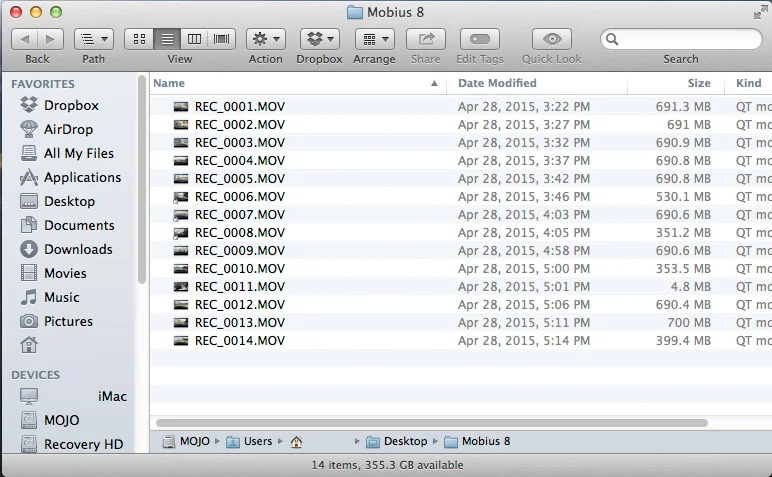The image size is (772, 477).
Task: Click date Apr 28, 2015, 3:46 PM
Action: pyautogui.click(x=524, y=197)
